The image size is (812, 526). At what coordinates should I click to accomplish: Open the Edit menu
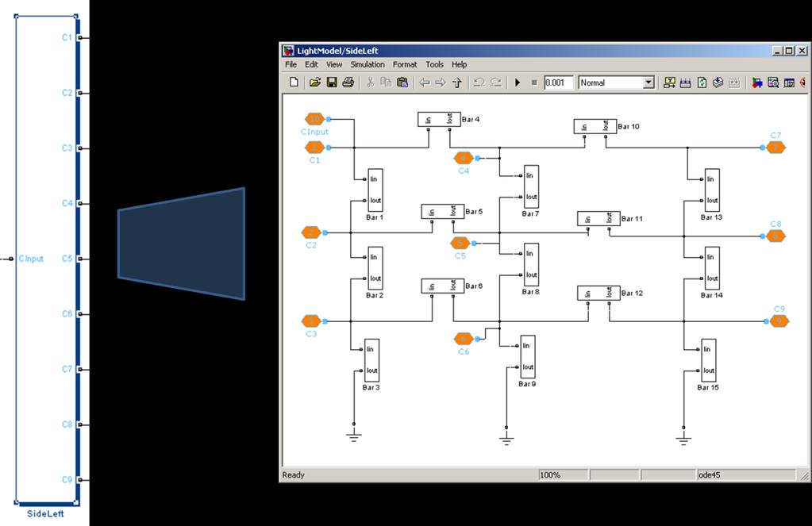[311, 64]
